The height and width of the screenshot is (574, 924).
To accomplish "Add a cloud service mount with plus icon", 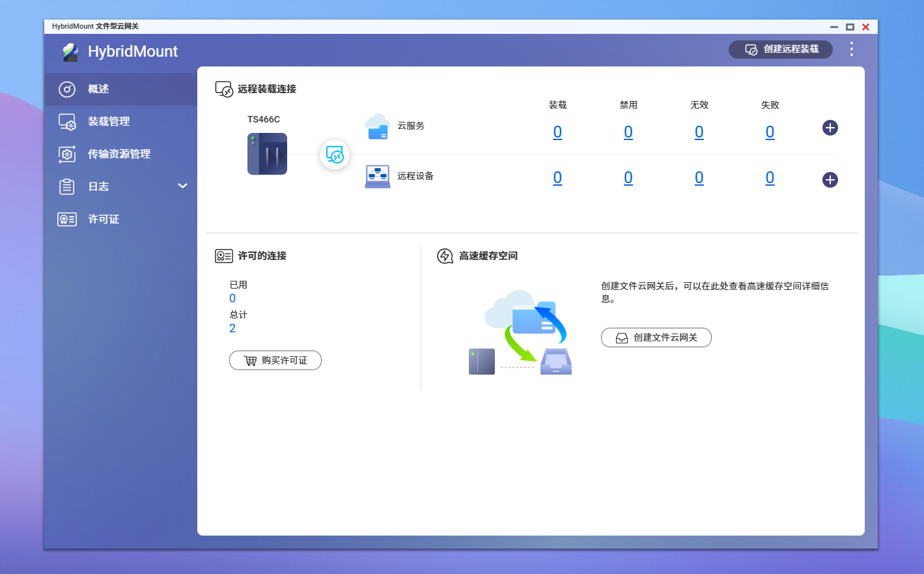I will (x=830, y=128).
